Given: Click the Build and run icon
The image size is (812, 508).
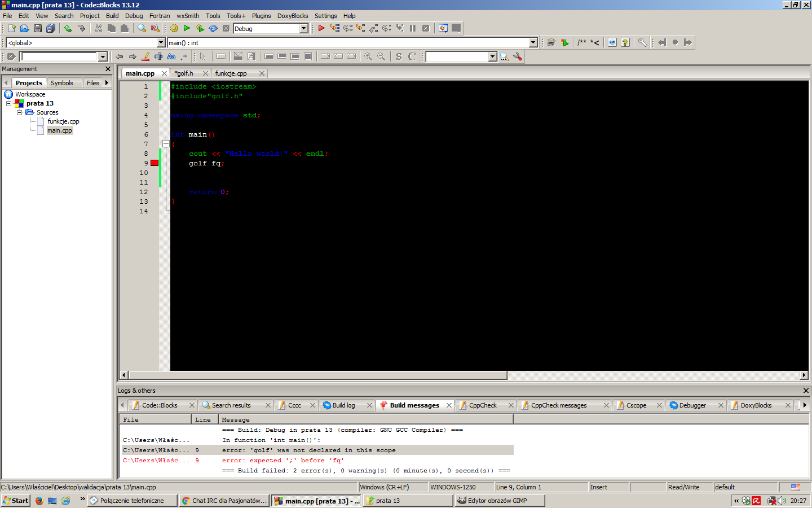Looking at the screenshot, I should click(200, 28).
